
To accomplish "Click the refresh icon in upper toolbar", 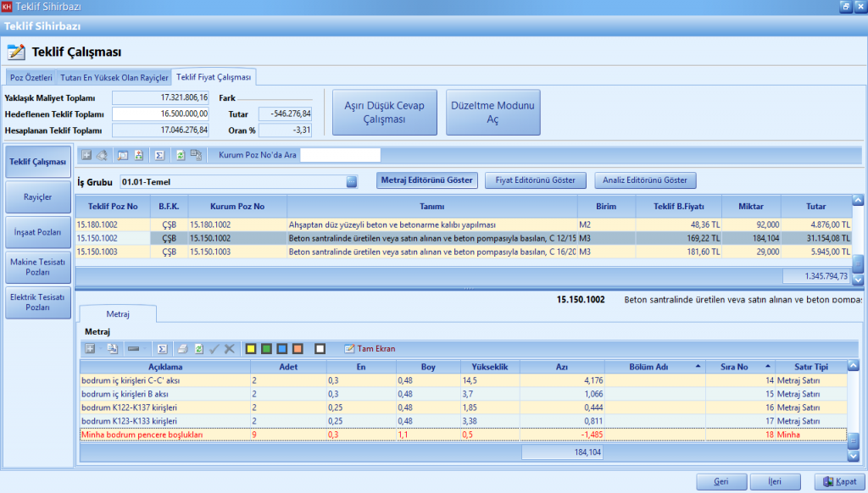I will [x=180, y=155].
